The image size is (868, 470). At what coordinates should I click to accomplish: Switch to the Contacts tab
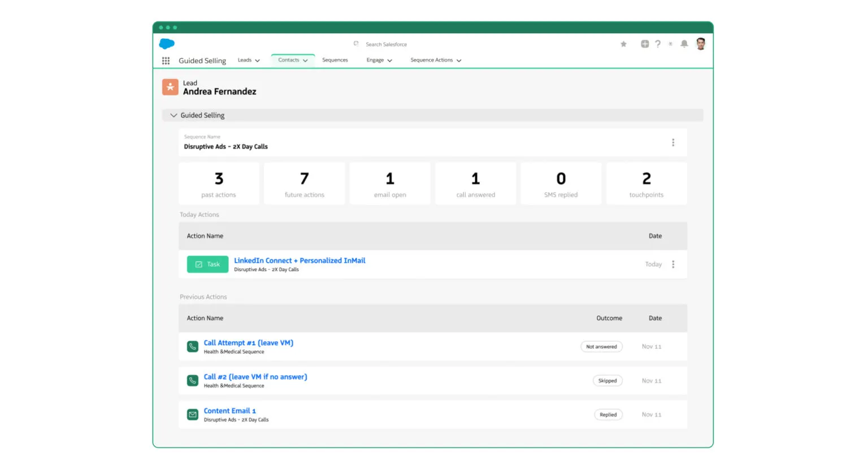point(289,60)
